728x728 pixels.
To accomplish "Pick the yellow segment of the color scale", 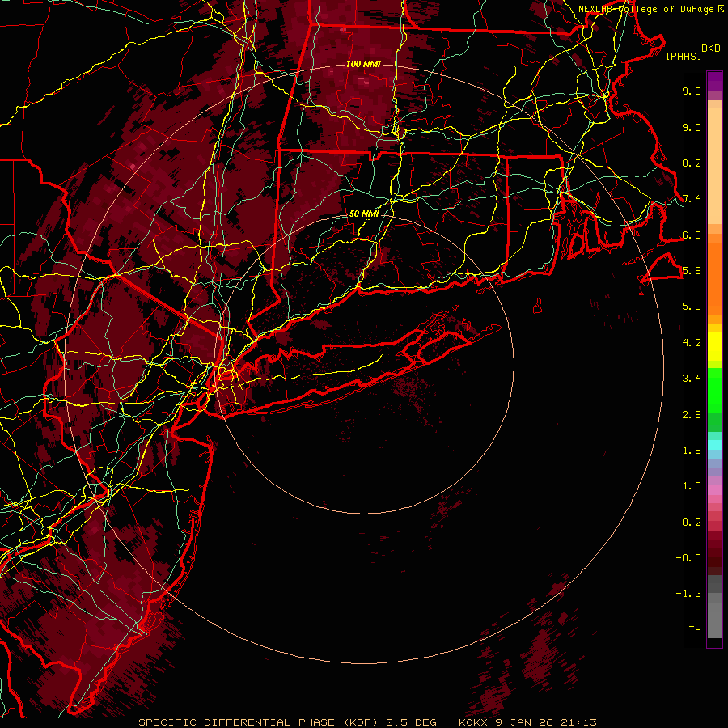I will point(714,346).
